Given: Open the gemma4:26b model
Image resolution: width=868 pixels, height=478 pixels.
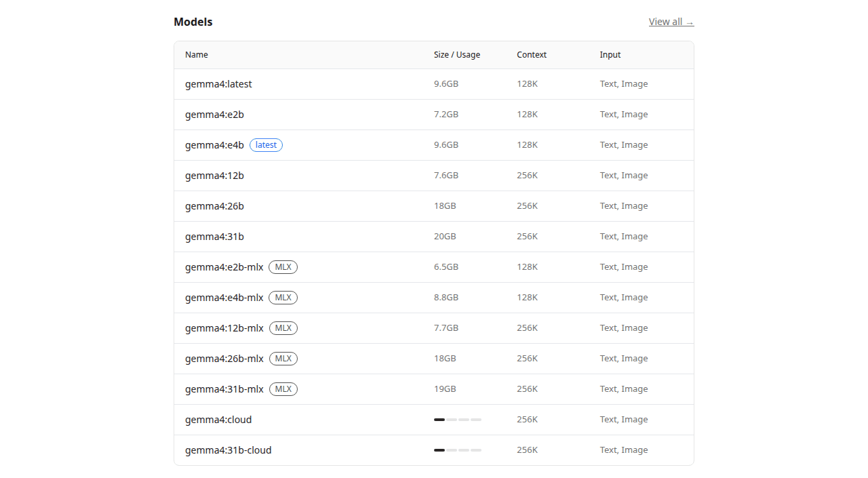Looking at the screenshot, I should pos(214,206).
